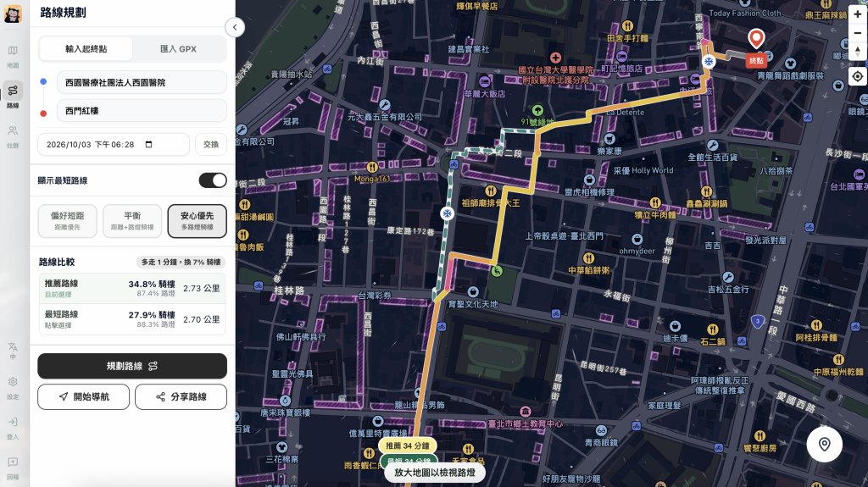Collapse the route planning panel with chevron

[x=235, y=27]
